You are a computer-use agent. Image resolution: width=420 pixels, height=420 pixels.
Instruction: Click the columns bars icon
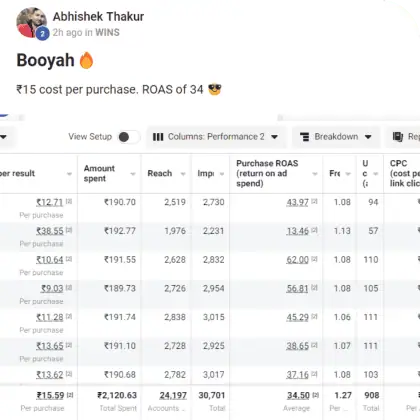click(158, 137)
